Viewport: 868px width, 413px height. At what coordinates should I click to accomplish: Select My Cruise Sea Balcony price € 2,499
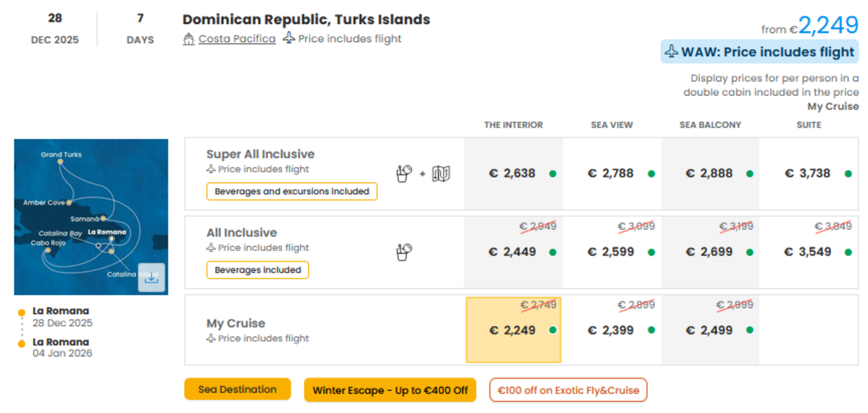[710, 330]
